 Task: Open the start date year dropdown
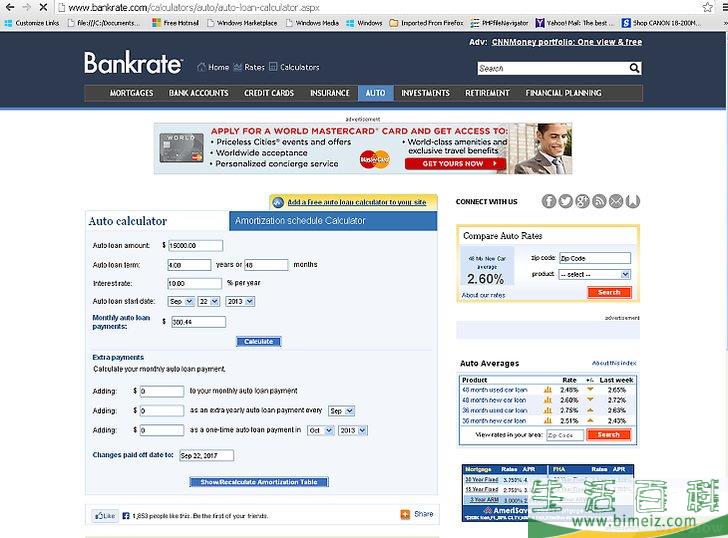coord(240,302)
